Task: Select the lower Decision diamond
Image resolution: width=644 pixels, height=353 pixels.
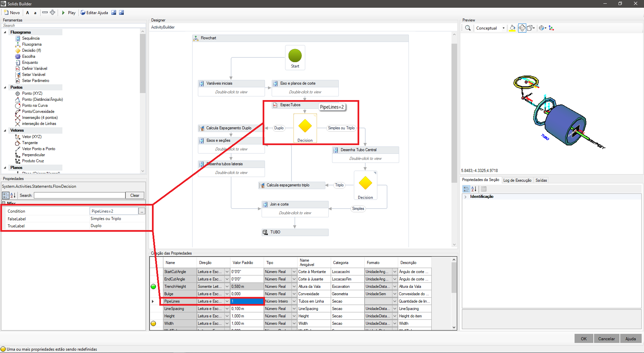Action: (365, 185)
